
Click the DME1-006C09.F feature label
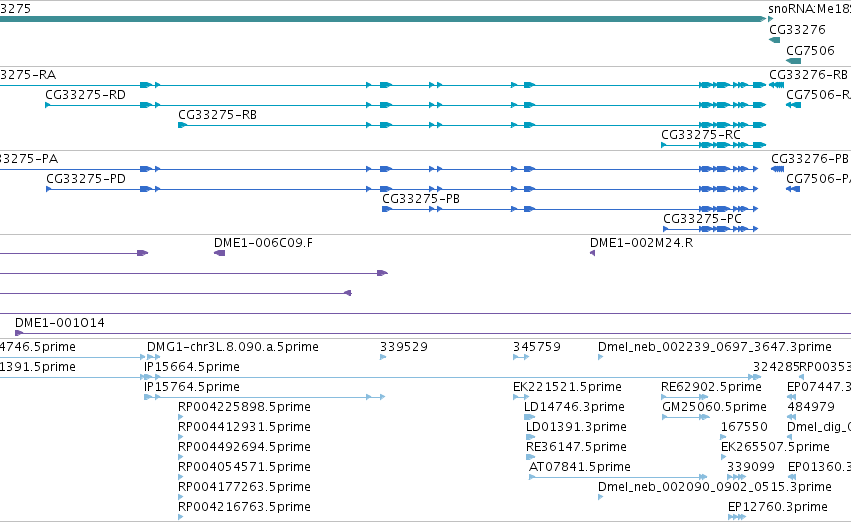coord(263,243)
